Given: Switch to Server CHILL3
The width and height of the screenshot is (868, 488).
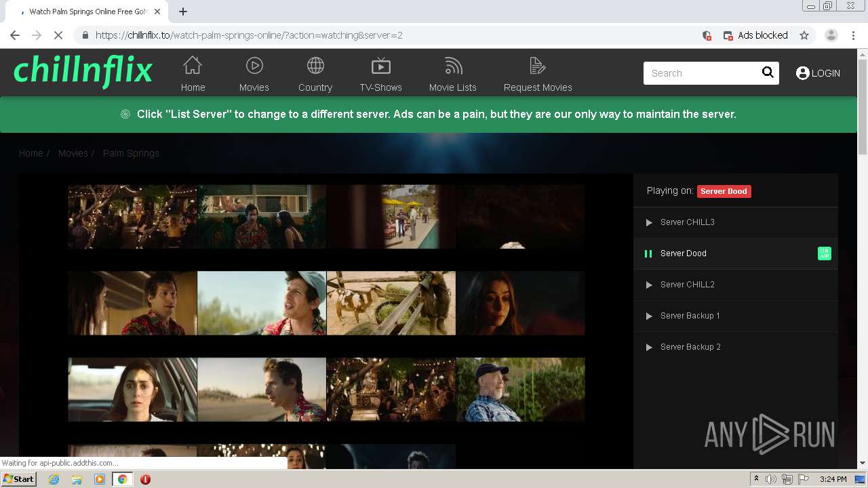Looking at the screenshot, I should pos(736,222).
